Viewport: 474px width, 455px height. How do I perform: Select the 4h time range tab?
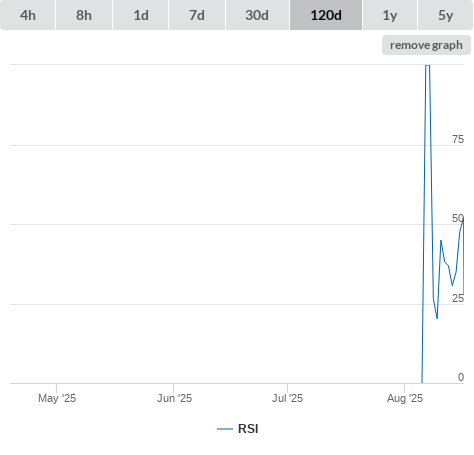[x=28, y=15]
